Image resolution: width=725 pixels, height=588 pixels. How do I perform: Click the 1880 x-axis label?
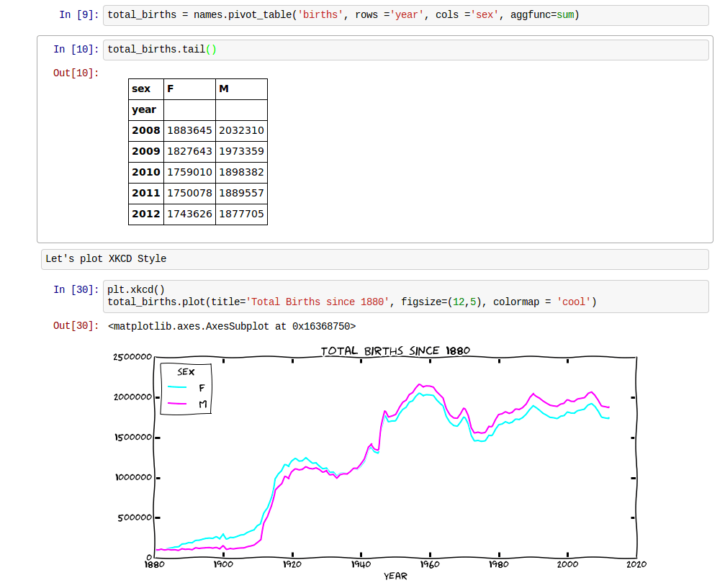(155, 564)
